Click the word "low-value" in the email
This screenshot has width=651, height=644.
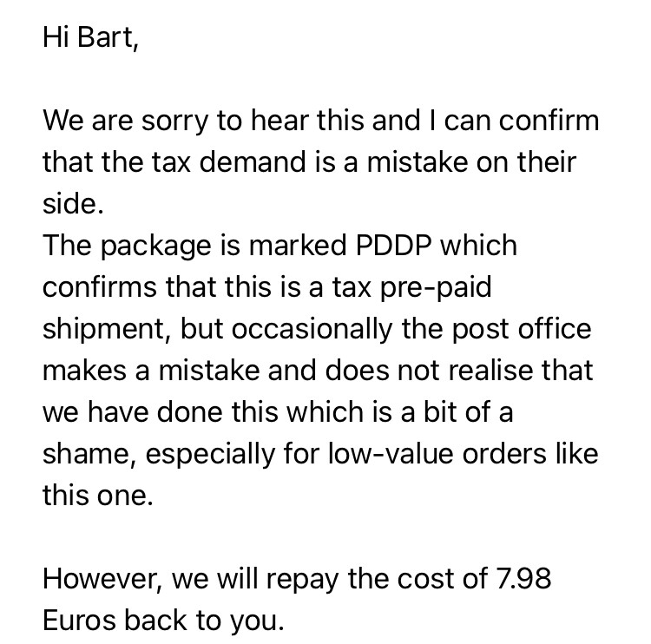391,453
